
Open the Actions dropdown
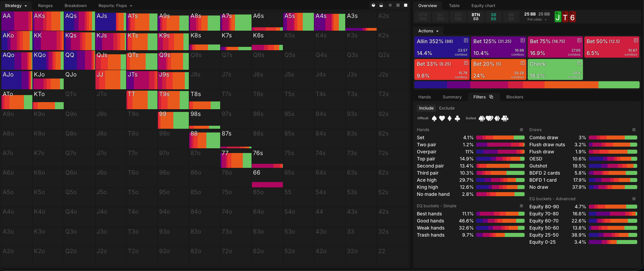(428, 31)
